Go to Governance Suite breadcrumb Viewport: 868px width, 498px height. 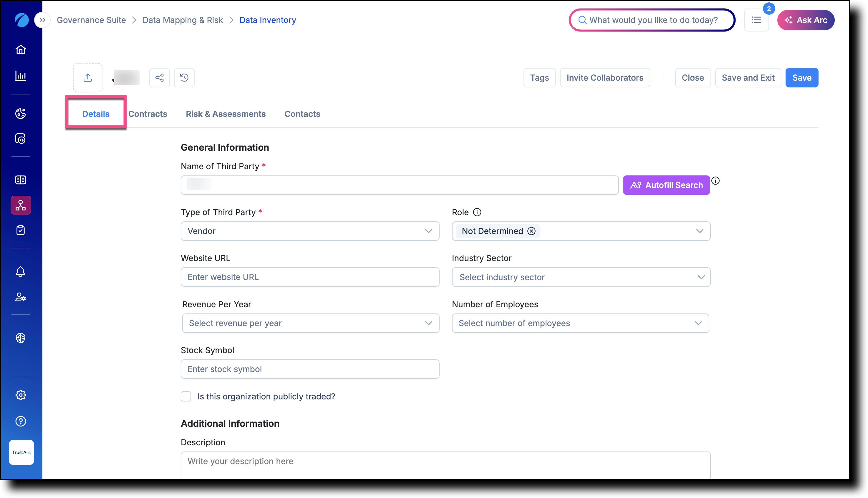pos(91,20)
